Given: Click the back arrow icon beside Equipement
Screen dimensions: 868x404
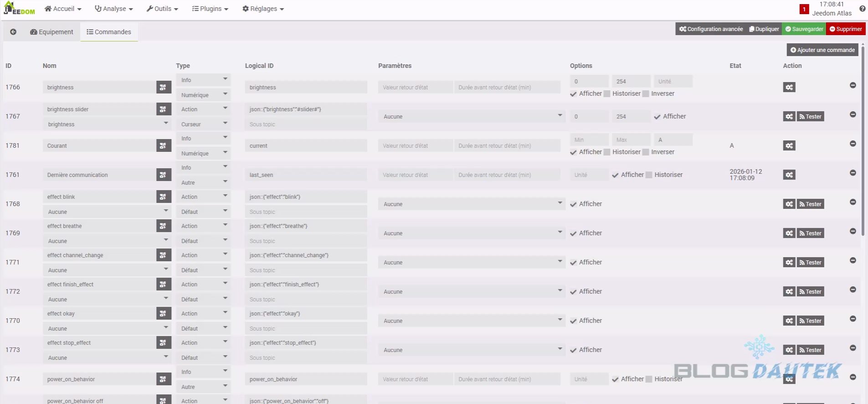Looking at the screenshot, I should pyautogui.click(x=13, y=32).
